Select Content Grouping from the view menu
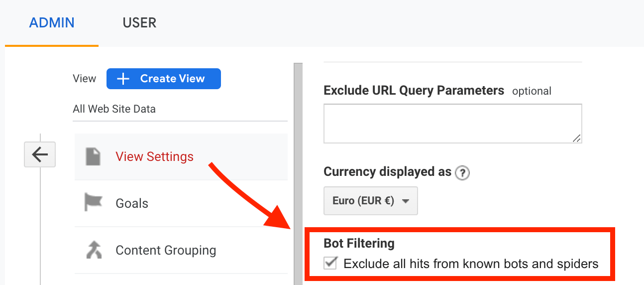 [166, 250]
